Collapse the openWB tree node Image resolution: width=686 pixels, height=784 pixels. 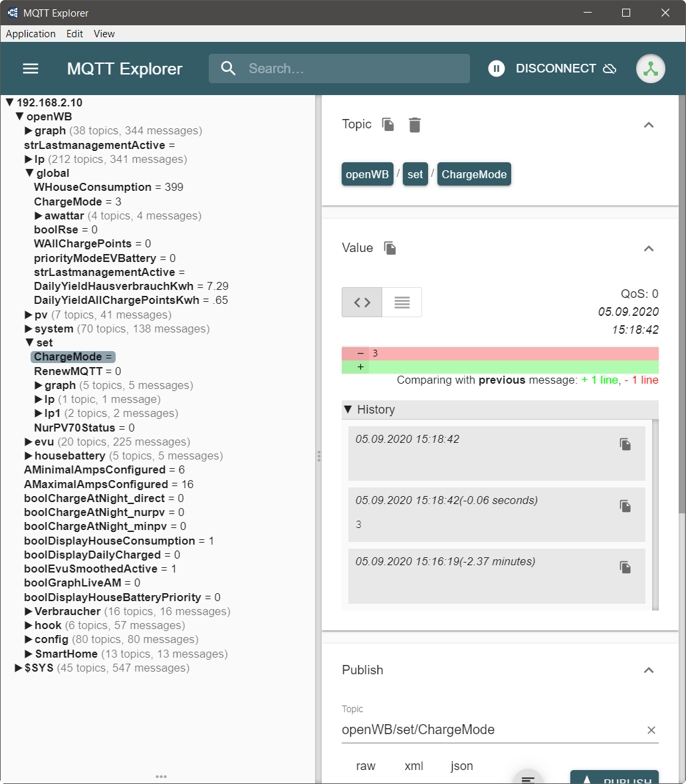(x=19, y=116)
